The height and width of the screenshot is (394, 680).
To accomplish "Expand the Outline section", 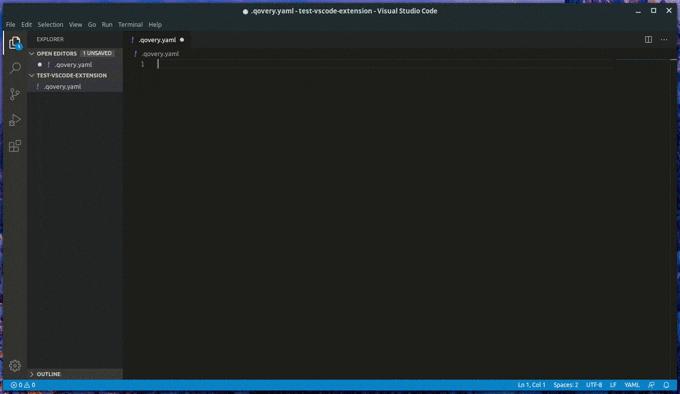I will (x=32, y=374).
